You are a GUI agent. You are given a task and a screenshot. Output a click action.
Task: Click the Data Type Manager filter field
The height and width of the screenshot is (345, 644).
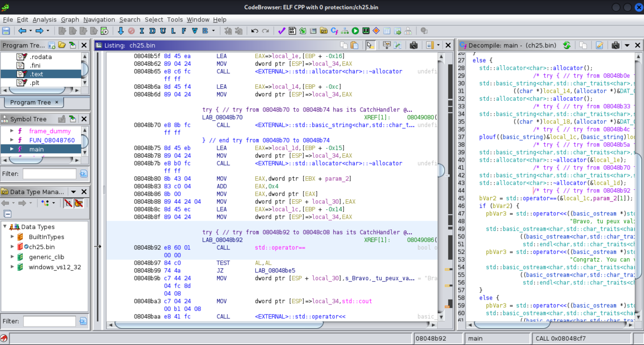point(49,321)
